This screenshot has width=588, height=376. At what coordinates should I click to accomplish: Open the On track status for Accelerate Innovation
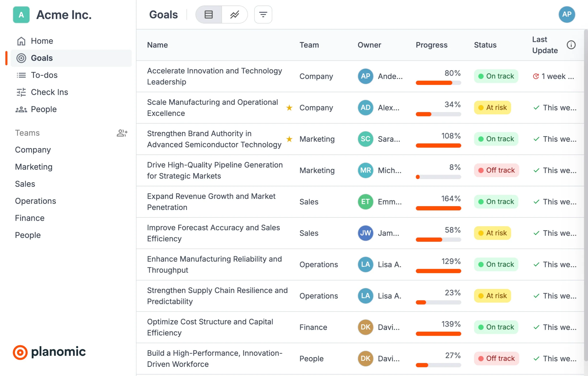(x=496, y=76)
